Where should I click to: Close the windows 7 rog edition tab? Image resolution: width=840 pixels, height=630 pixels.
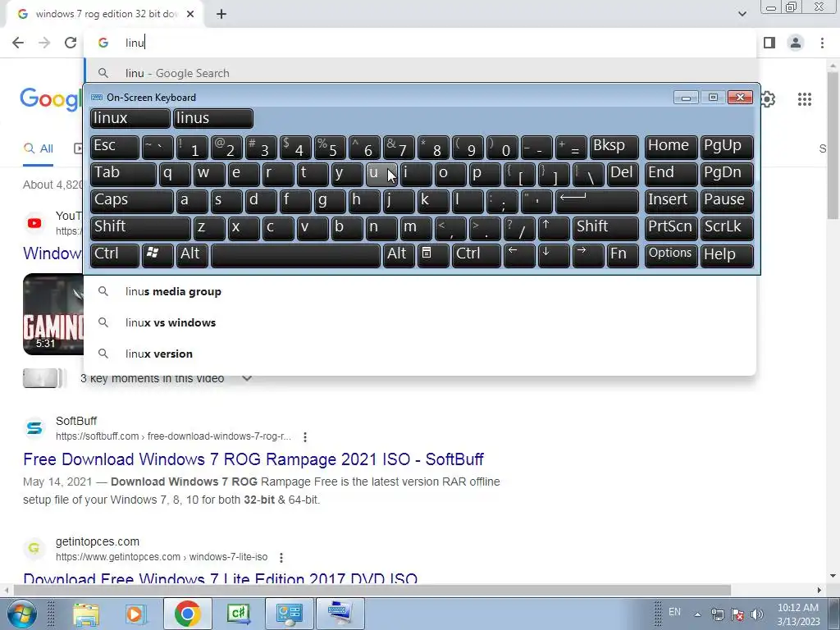(x=190, y=15)
